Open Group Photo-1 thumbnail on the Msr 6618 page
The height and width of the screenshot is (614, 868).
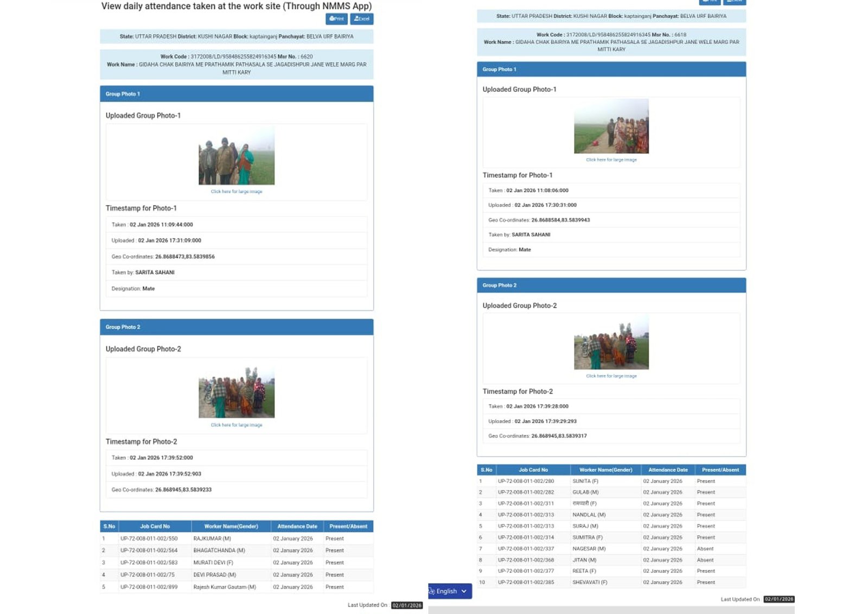pos(611,126)
